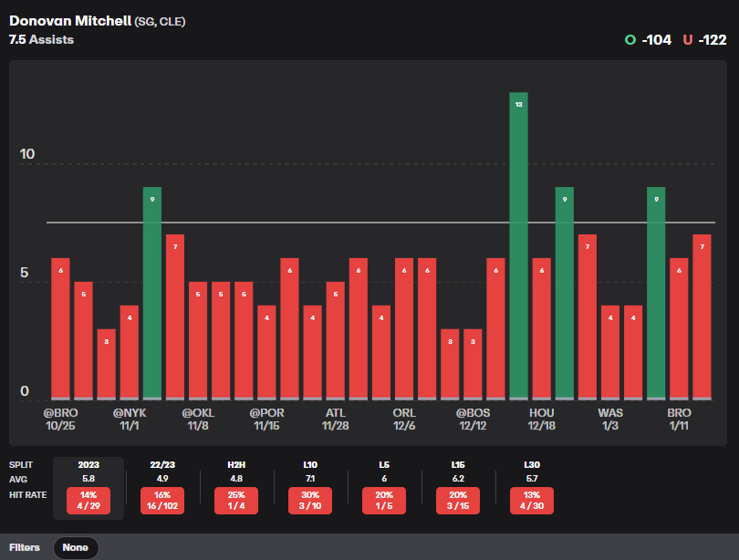Select the 25% 1/4 hit rate badge
739x560 pixels.
[x=236, y=501]
